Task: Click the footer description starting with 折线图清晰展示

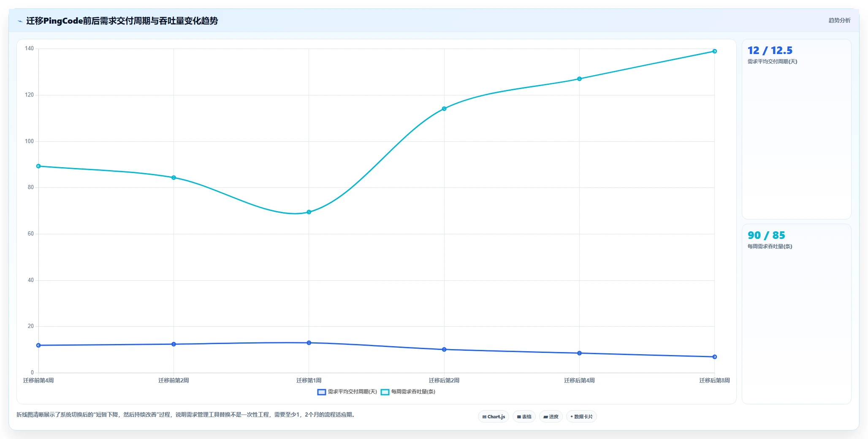Action: (187, 415)
